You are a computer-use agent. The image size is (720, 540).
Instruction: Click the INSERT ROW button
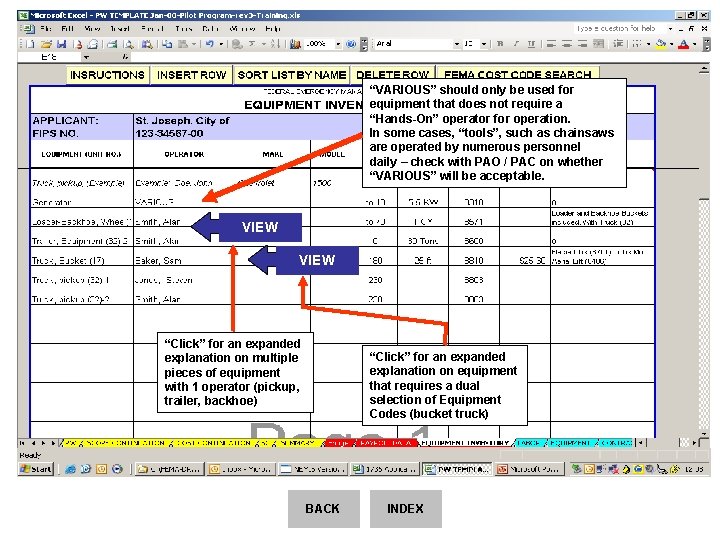(191, 75)
